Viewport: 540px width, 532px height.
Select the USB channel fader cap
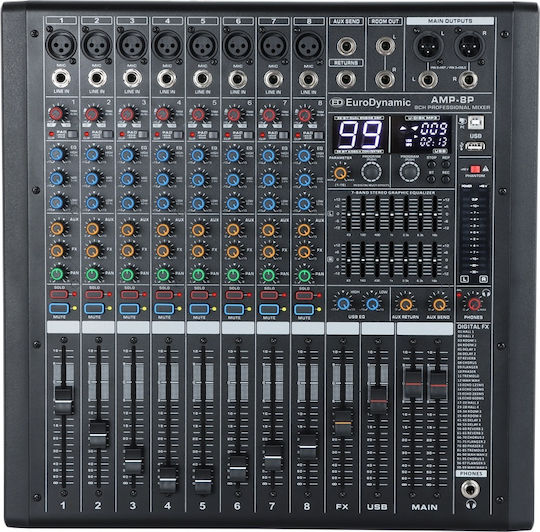(378, 400)
